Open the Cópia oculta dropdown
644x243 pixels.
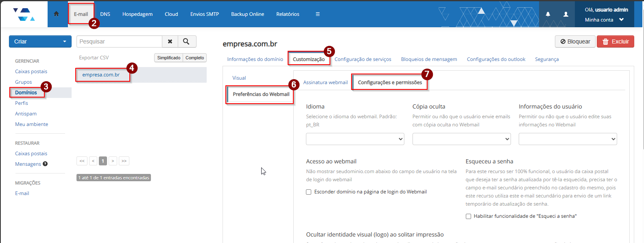tap(461, 139)
